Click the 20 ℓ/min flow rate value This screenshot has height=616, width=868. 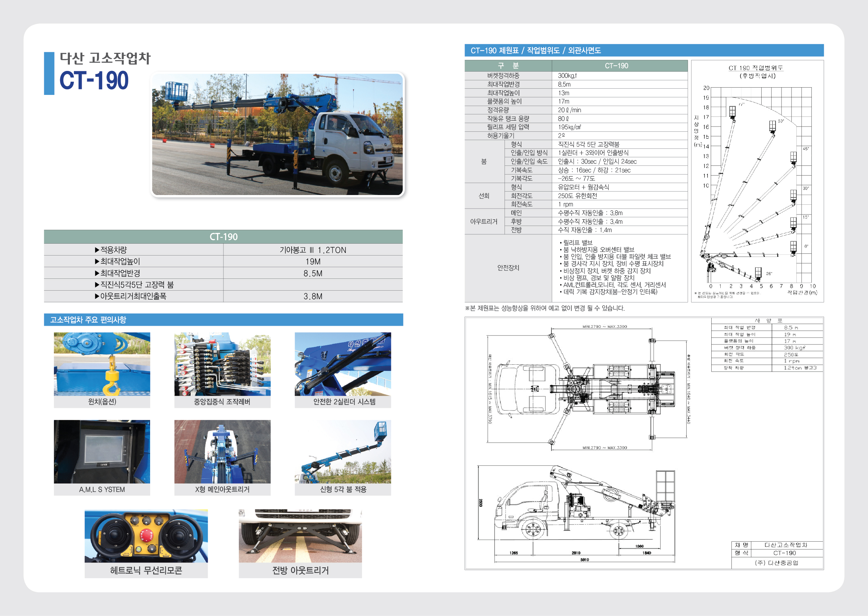pyautogui.click(x=569, y=110)
